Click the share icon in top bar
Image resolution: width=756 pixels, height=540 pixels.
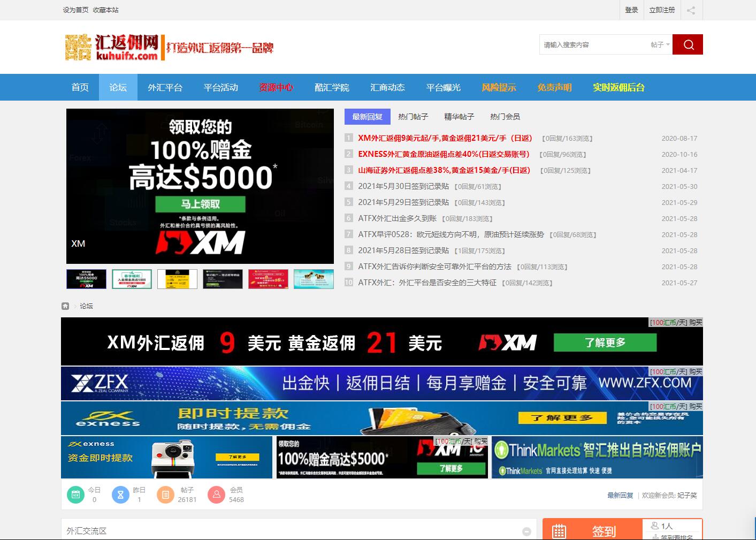pos(691,10)
